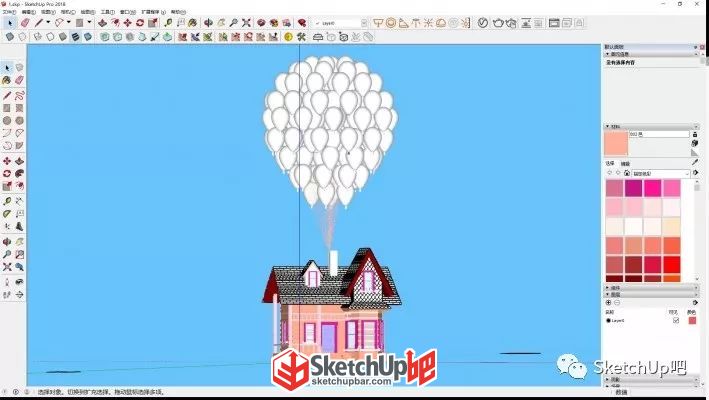Image resolution: width=709 pixels, height=400 pixels.
Task: Open the Shape tool dropdown arrow
Action: coord(89,23)
